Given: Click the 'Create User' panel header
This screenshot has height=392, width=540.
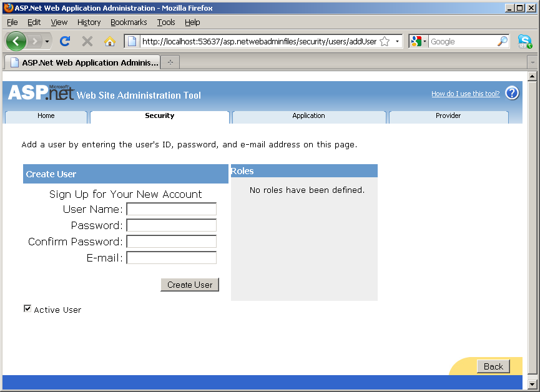Looking at the screenshot, I should click(125, 174).
